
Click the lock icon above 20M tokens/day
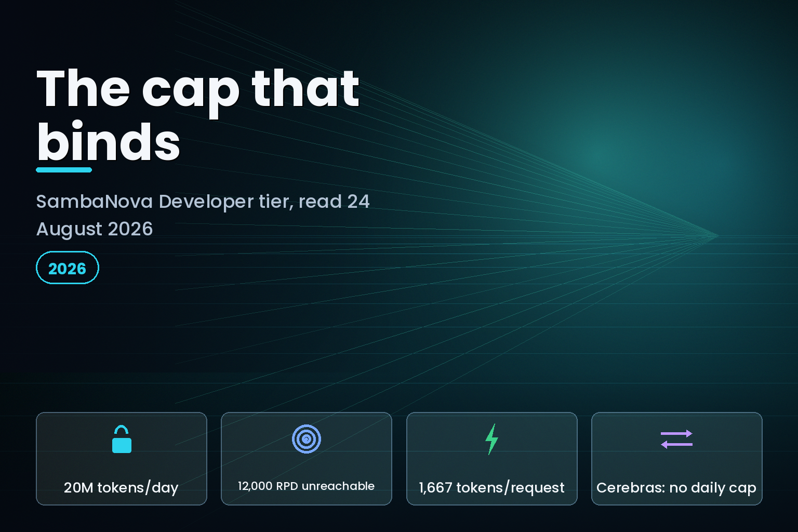pyautogui.click(x=122, y=439)
